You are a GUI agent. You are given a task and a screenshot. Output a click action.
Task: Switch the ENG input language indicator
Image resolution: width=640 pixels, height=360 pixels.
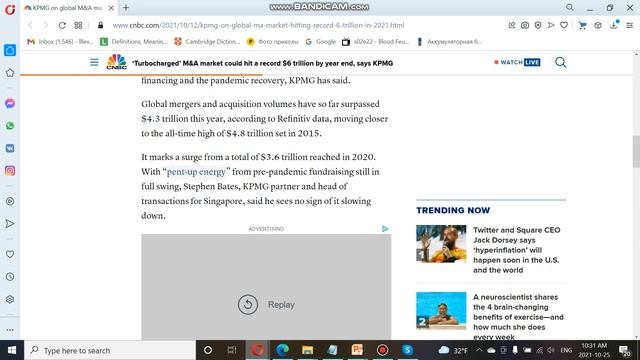click(566, 350)
